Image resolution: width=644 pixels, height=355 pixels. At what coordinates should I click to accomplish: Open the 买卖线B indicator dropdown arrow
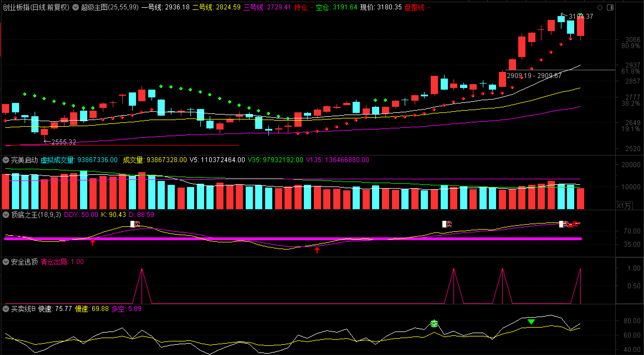coord(6,309)
